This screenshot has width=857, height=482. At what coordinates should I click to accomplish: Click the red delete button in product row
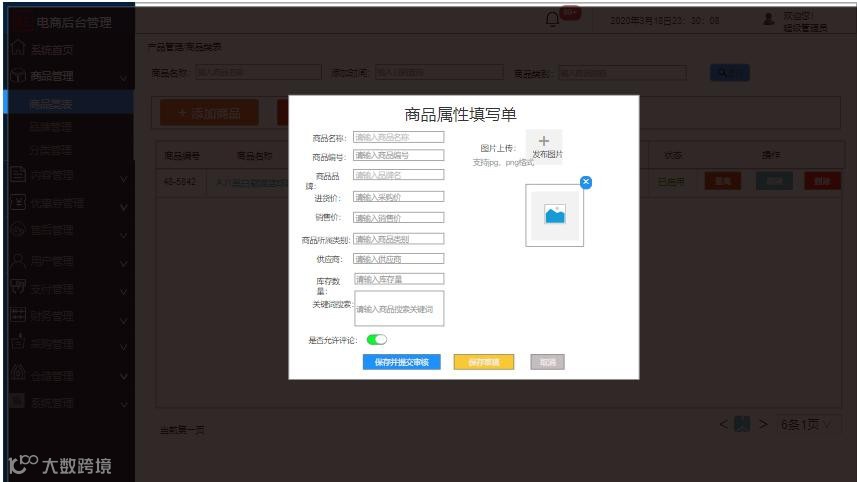(822, 181)
